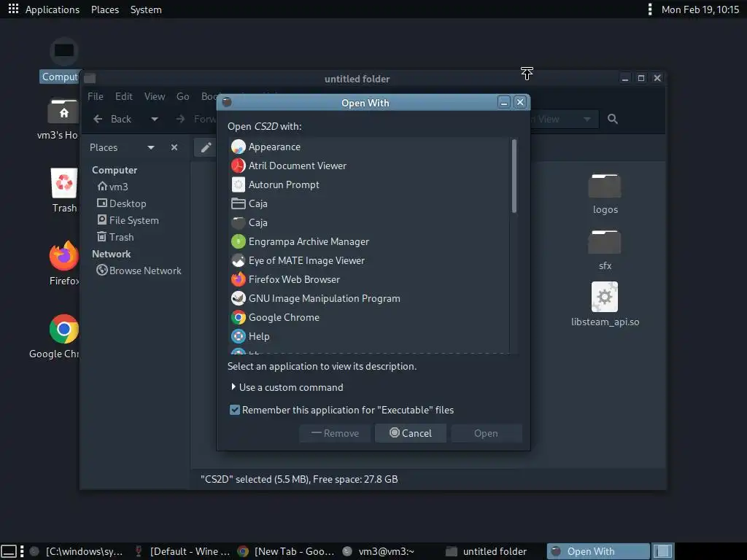The height and width of the screenshot is (560, 747).
Task: Click the Cancel button
Action: point(411,433)
